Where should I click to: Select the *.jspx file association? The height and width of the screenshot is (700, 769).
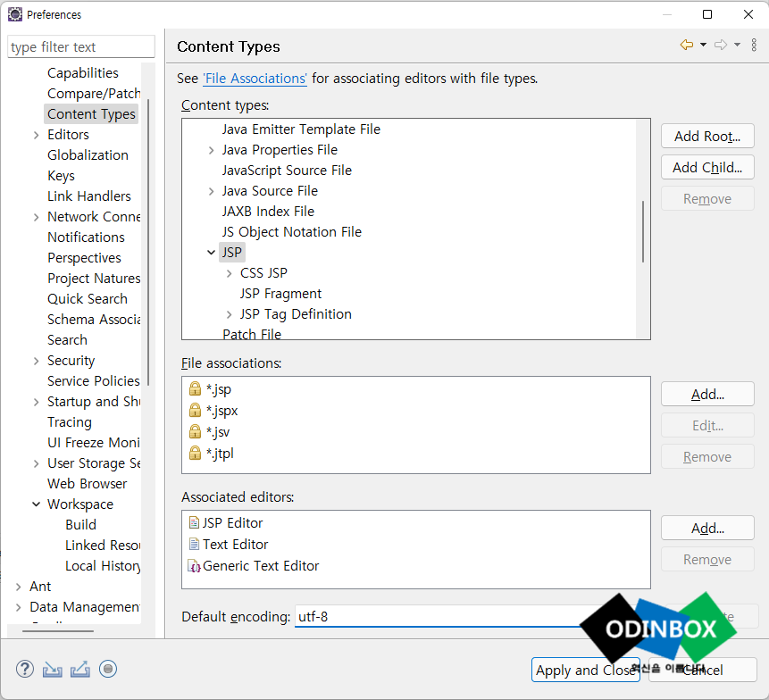[x=222, y=411]
